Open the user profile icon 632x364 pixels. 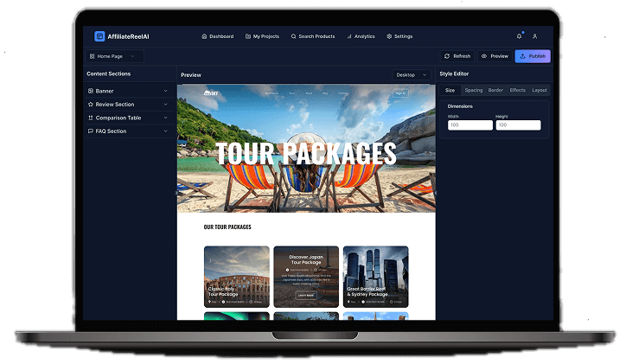(x=534, y=36)
